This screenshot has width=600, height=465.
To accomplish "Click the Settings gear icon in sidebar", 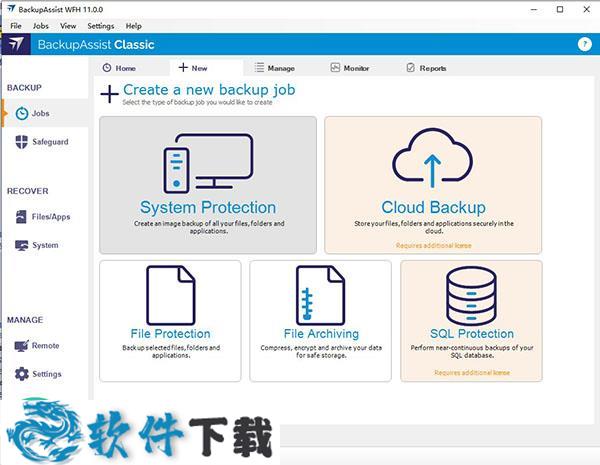I will 21,374.
